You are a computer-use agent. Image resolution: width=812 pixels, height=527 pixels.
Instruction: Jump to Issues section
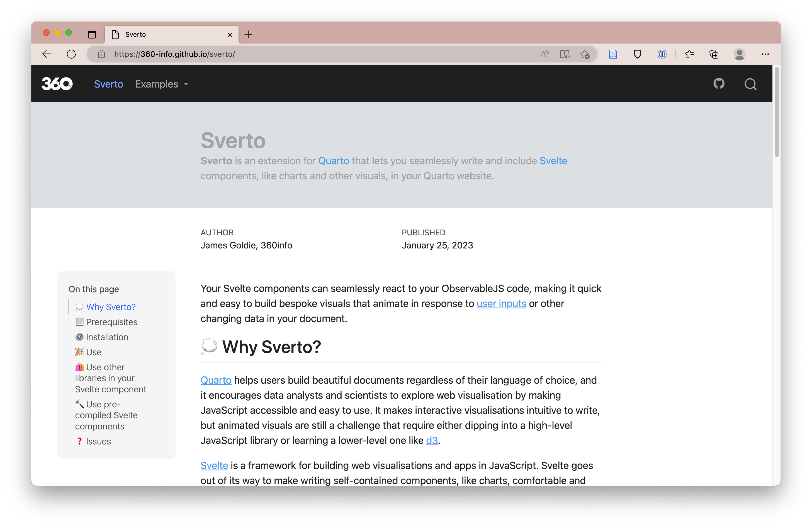tap(93, 441)
